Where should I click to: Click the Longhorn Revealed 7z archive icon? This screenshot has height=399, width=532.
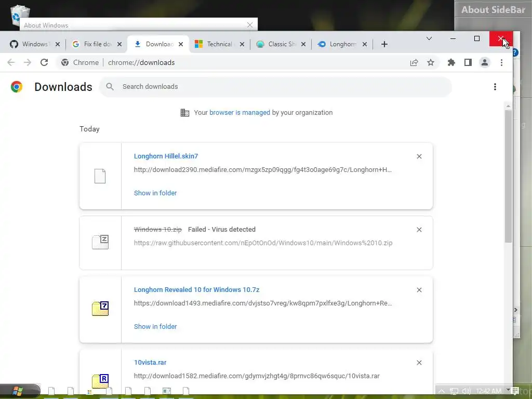point(100,309)
